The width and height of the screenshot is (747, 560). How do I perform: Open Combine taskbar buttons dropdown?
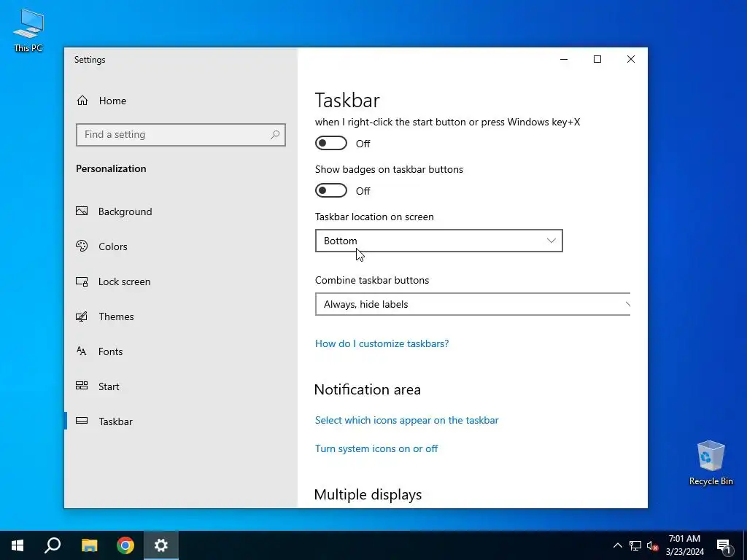473,304
